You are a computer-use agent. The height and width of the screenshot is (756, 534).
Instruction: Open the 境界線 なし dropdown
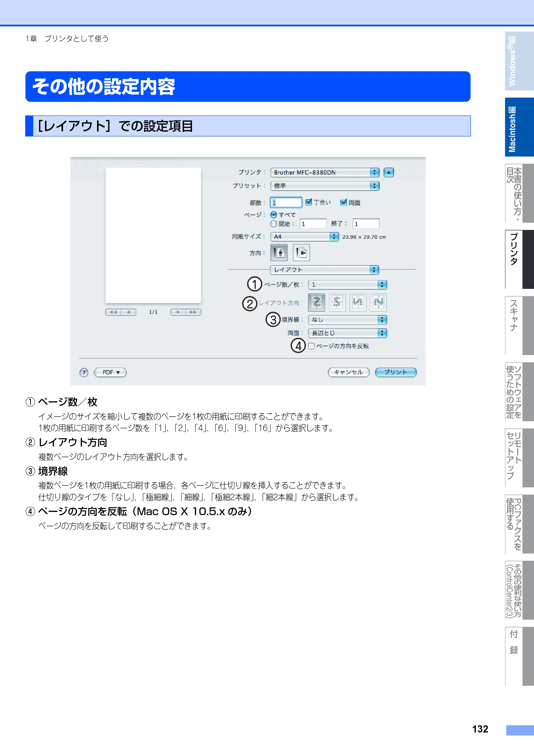347,320
